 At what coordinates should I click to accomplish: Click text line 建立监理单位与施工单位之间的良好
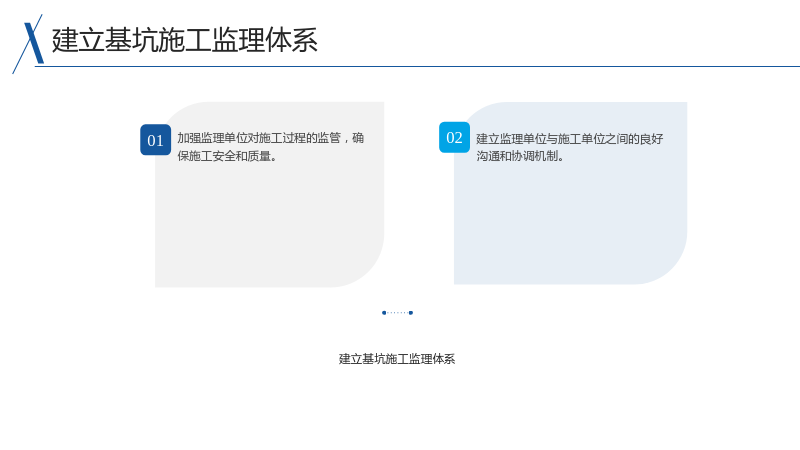coord(569,139)
